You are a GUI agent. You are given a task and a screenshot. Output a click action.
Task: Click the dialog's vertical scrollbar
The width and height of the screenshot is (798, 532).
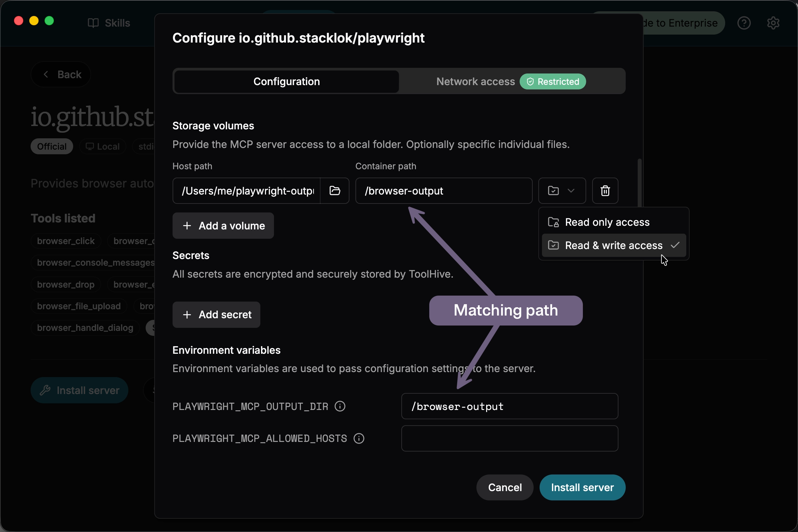pos(639,183)
